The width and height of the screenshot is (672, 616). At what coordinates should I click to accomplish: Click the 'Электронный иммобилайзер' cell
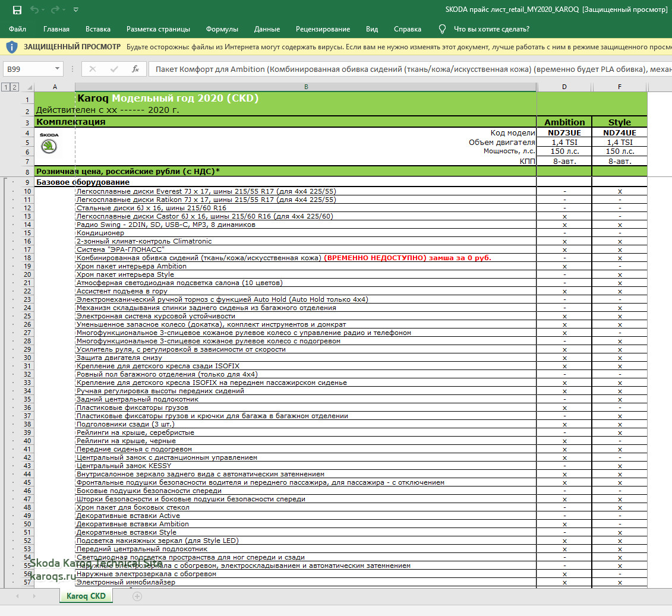tap(305, 582)
